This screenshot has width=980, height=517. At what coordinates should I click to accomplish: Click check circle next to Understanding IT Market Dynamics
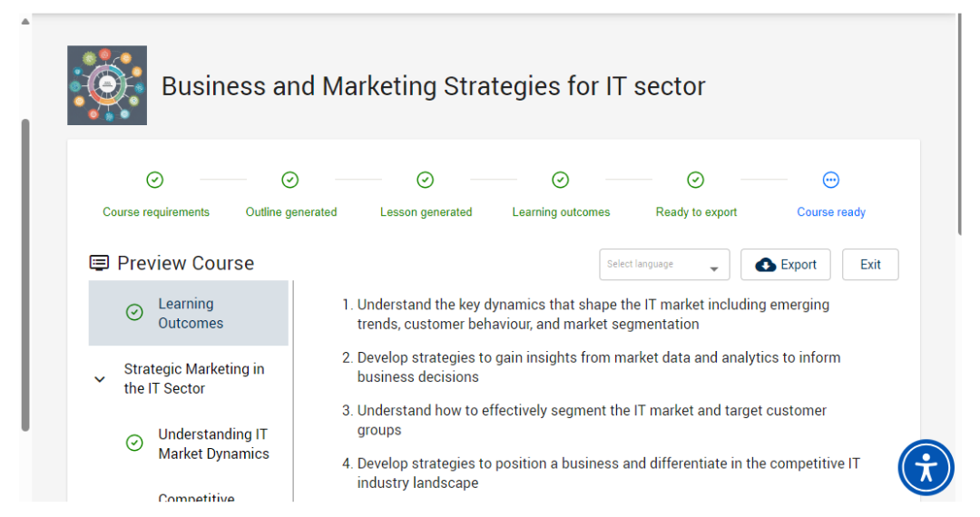coord(134,444)
